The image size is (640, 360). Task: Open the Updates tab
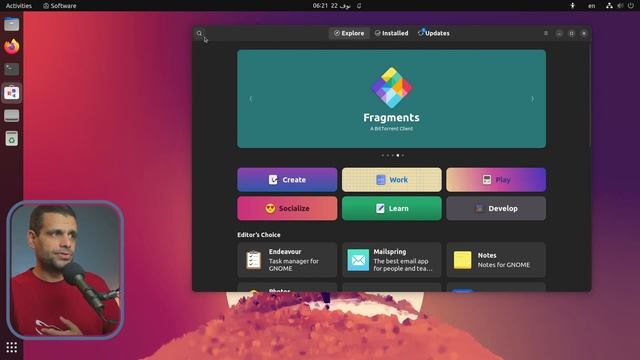(433, 33)
